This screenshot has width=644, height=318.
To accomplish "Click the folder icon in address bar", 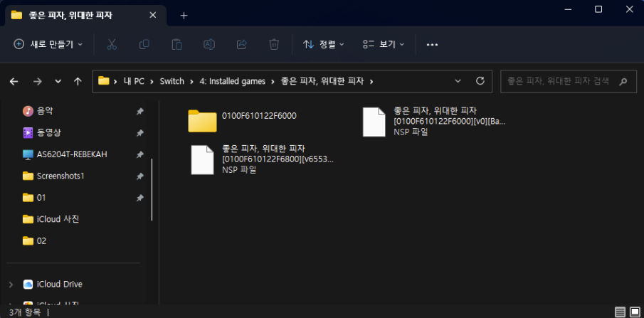I will (103, 81).
